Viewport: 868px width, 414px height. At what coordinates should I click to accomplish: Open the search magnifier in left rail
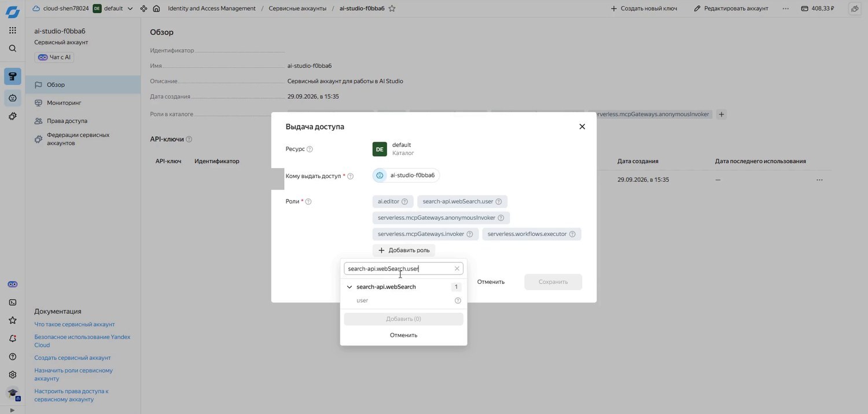coord(13,49)
